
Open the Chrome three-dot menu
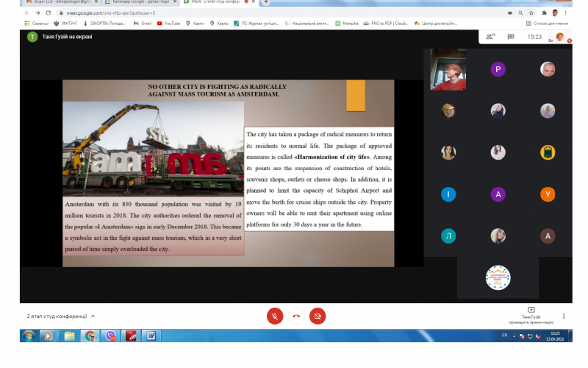click(565, 13)
